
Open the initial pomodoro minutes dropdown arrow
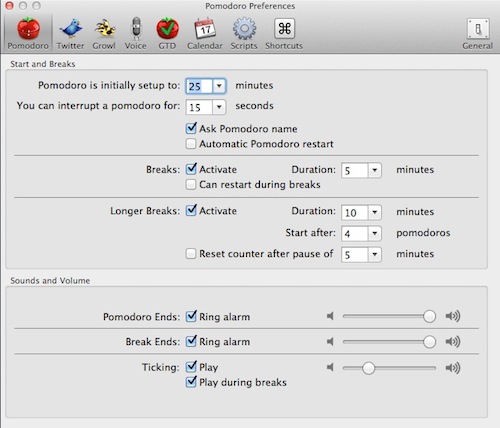[x=219, y=86]
